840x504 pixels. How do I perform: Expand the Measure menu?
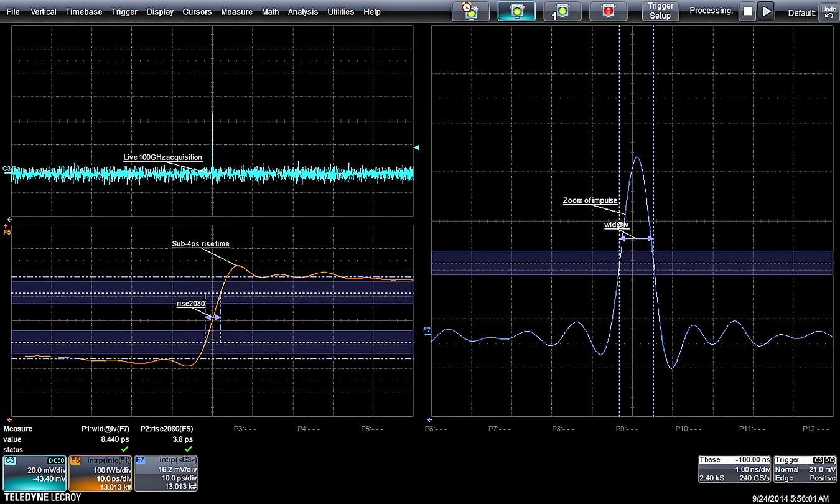[x=236, y=12]
